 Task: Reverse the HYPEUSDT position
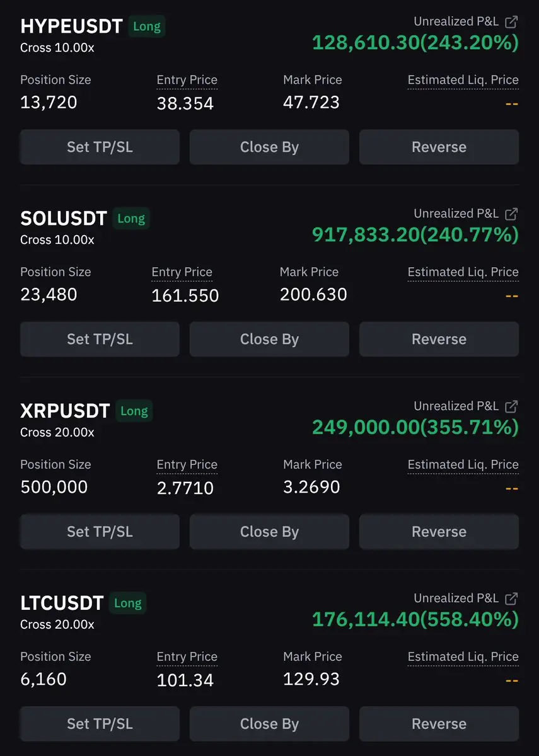(439, 147)
